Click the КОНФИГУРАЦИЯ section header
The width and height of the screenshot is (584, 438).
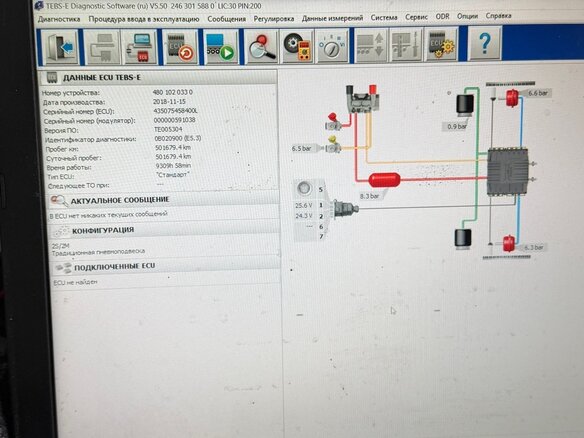click(x=165, y=230)
